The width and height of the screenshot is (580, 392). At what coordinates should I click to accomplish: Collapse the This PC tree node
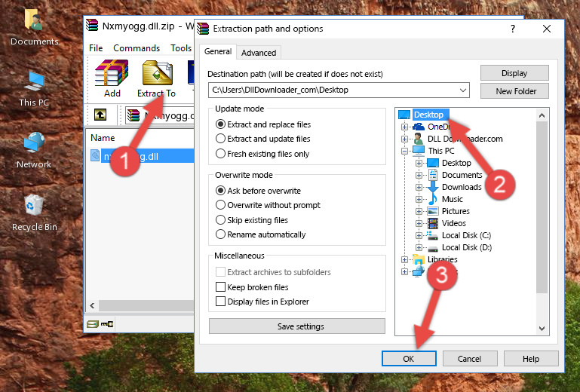(x=404, y=151)
